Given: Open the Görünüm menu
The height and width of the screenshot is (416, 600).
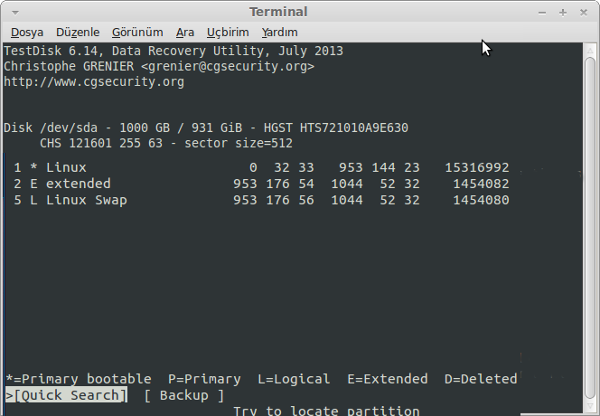Looking at the screenshot, I should tap(137, 33).
